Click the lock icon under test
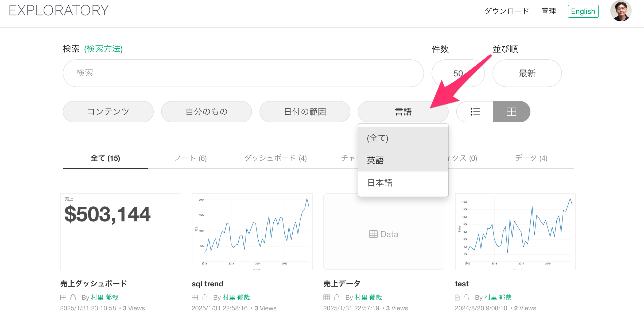The image size is (644, 320). click(466, 297)
